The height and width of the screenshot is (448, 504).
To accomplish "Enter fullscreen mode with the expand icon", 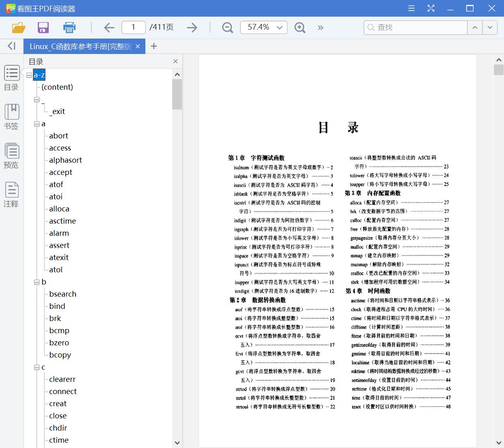I will pos(430,8).
